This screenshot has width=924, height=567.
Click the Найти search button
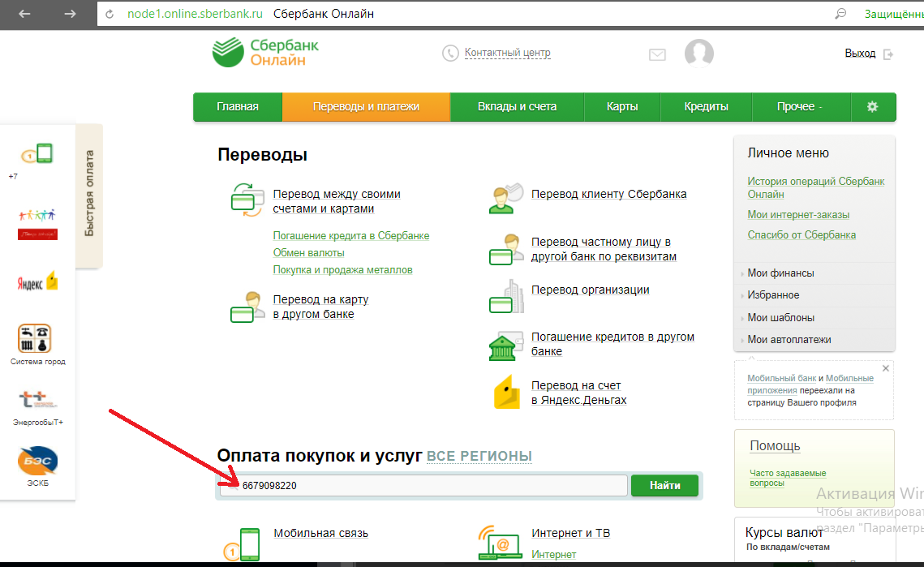(664, 486)
